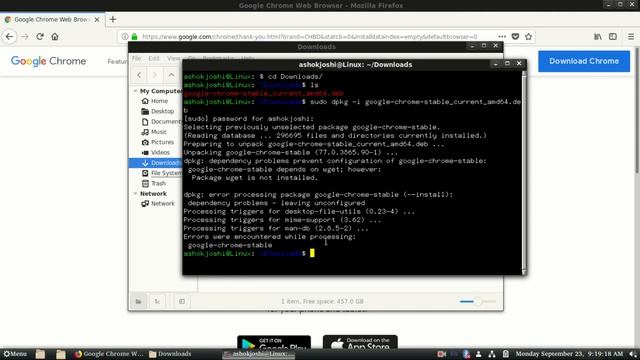
Task: Open View menu in Downloads window
Action: click(x=173, y=58)
